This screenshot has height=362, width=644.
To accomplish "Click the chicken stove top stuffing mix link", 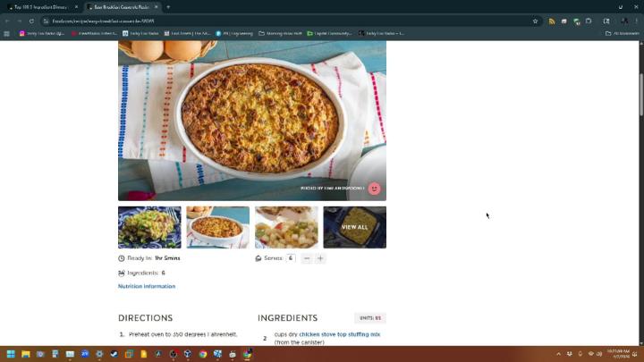I will tap(339, 334).
